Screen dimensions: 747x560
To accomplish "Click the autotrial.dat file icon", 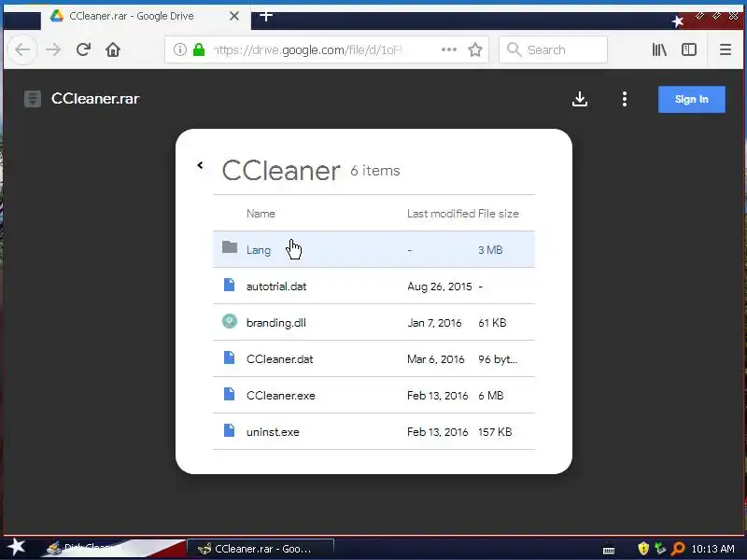I will tap(229, 285).
